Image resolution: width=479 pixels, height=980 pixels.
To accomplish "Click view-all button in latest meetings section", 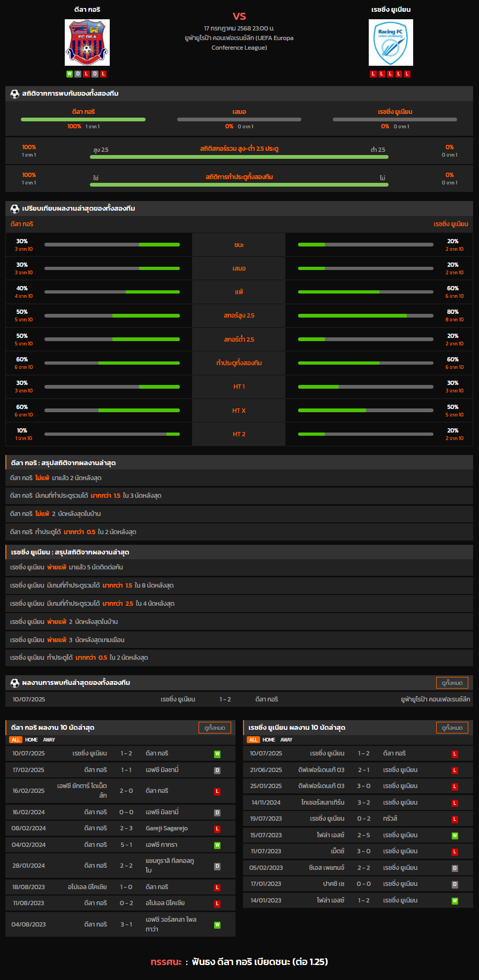I will pos(452,683).
